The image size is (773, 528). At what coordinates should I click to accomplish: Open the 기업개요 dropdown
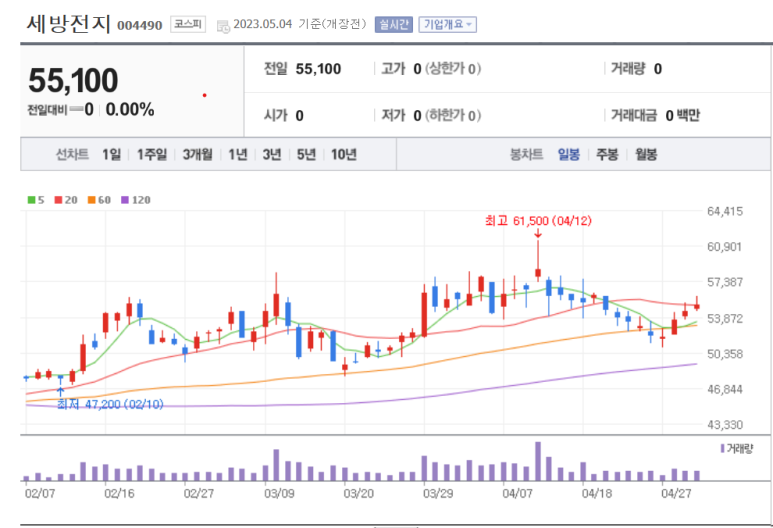[448, 24]
